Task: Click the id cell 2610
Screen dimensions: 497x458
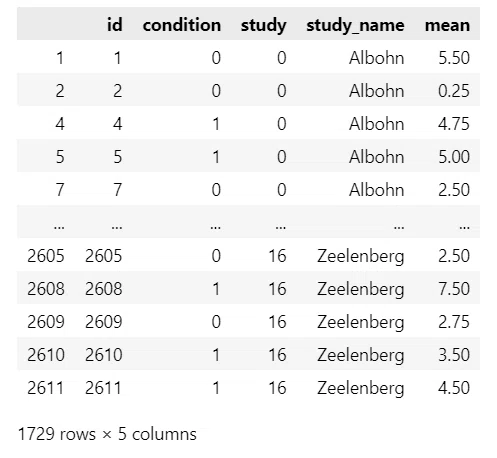Action: [x=103, y=355]
